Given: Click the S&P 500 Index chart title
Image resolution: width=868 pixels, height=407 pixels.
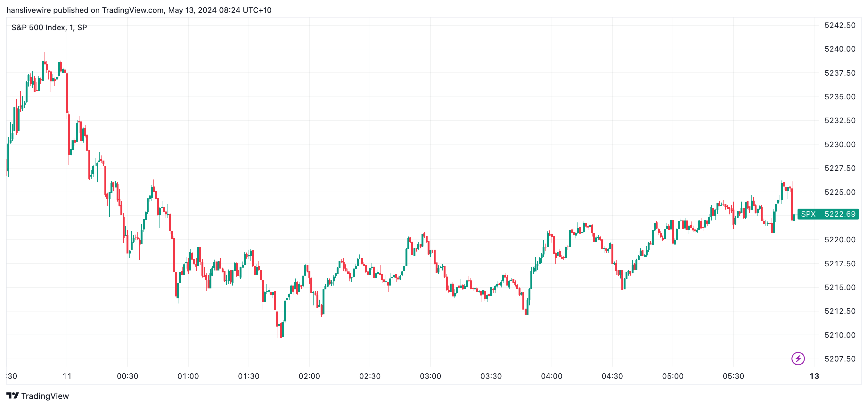Looking at the screenshot, I should pos(49,27).
